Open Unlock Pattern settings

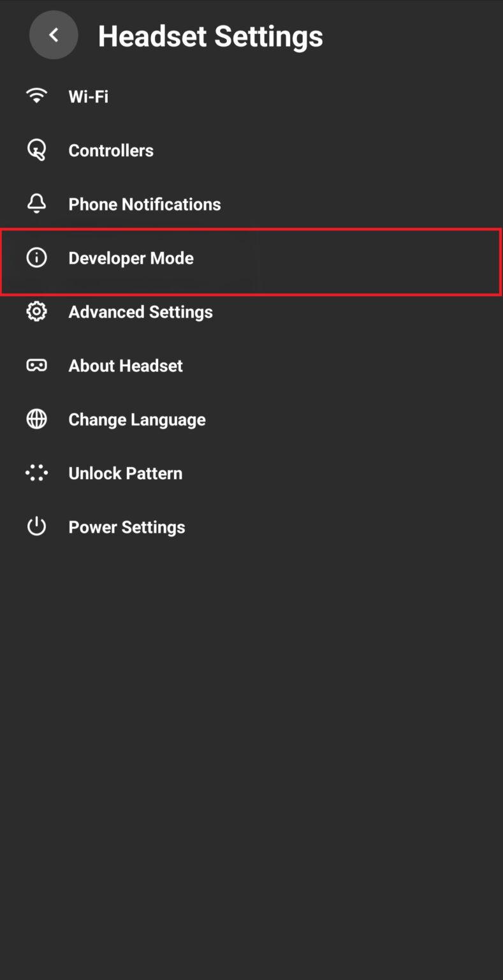pyautogui.click(x=125, y=473)
